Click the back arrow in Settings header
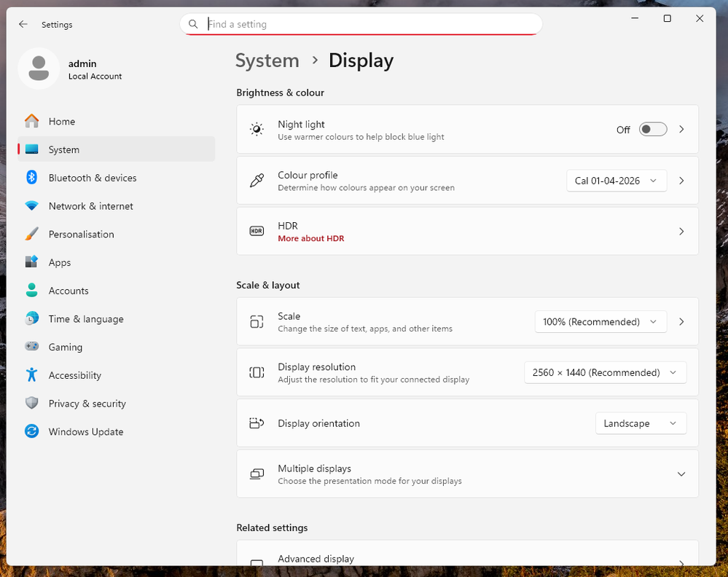 (23, 24)
